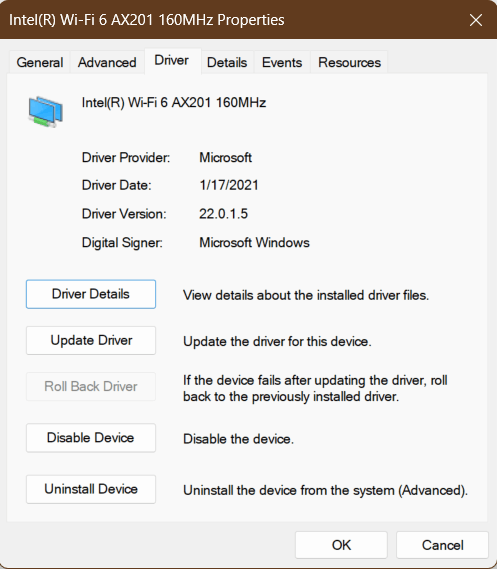Click the driver date 1/17/2021
The height and width of the screenshot is (569, 497).
(229, 185)
